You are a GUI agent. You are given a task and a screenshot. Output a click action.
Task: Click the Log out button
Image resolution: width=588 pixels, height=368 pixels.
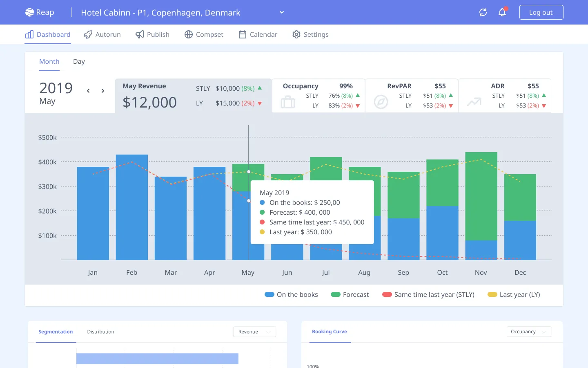tap(541, 12)
